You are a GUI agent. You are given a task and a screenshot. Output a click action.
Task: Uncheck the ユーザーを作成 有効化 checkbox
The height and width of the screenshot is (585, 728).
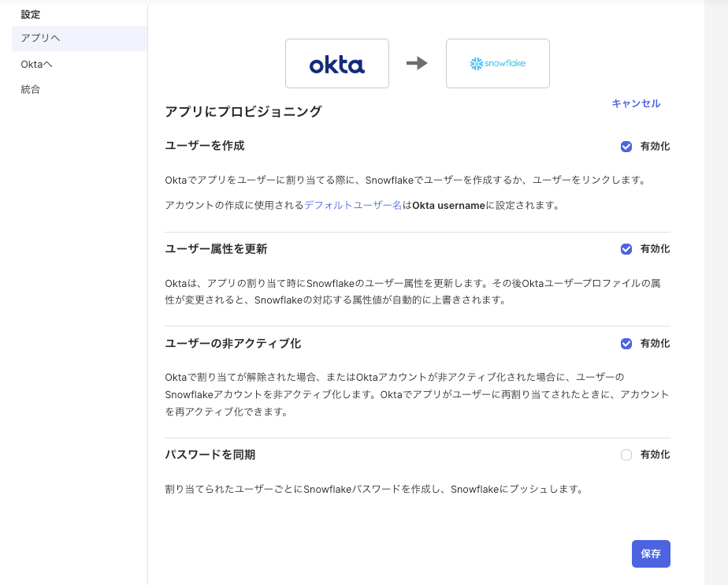point(626,147)
